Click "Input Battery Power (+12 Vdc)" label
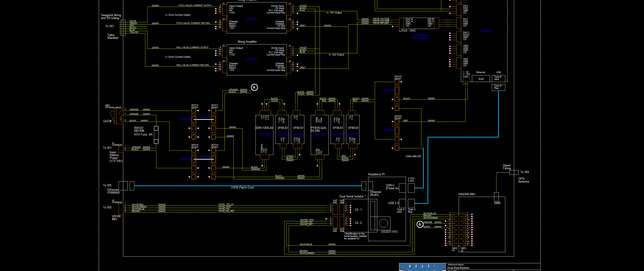Image resolution: width=644 pixels, height=271 pixels. 116,156
